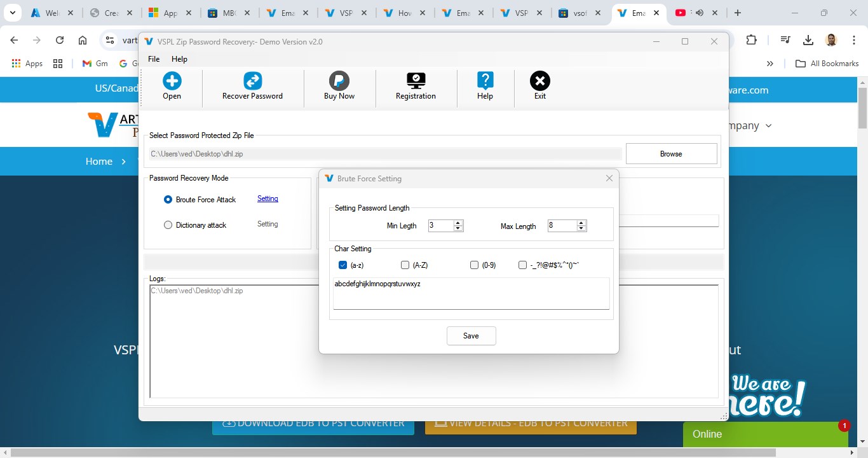The width and height of the screenshot is (868, 458).
Task: Go forward in Chrome browser
Action: click(37, 40)
